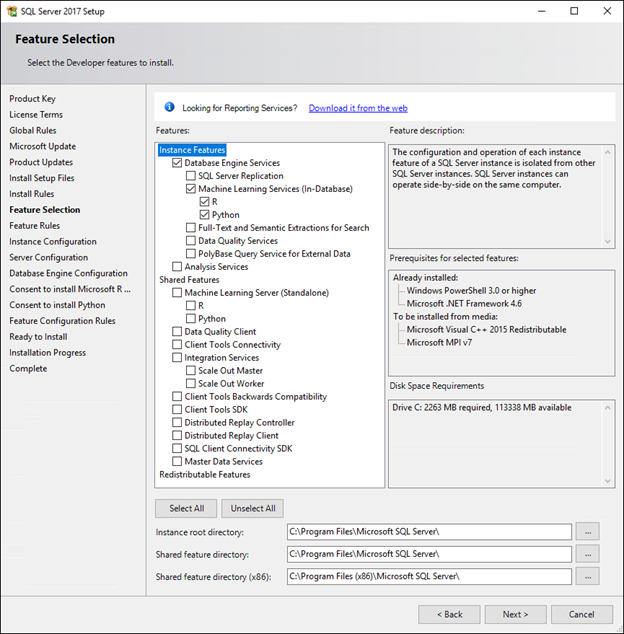
Task: Browse for Shared feature directory (x86)
Action: click(588, 576)
